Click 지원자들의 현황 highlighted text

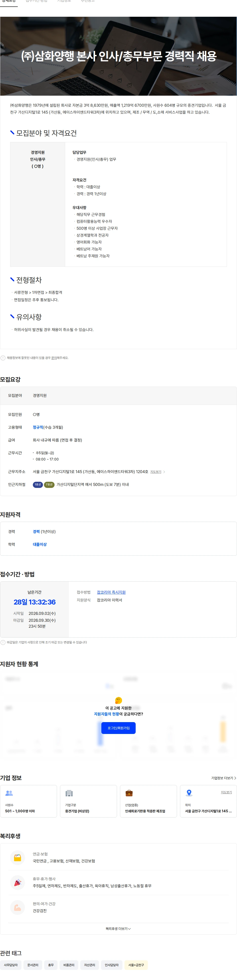(x=106, y=714)
